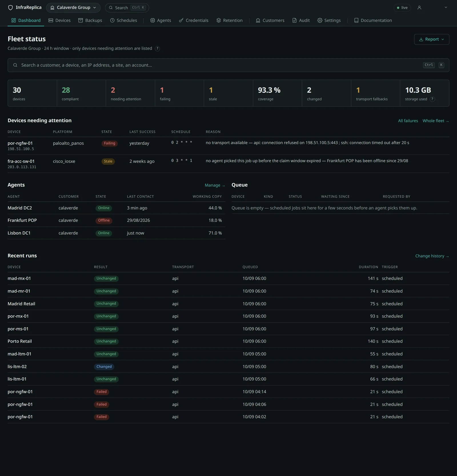Click the storage used help icon
Screen dimensions: 457x476
tap(432, 99)
